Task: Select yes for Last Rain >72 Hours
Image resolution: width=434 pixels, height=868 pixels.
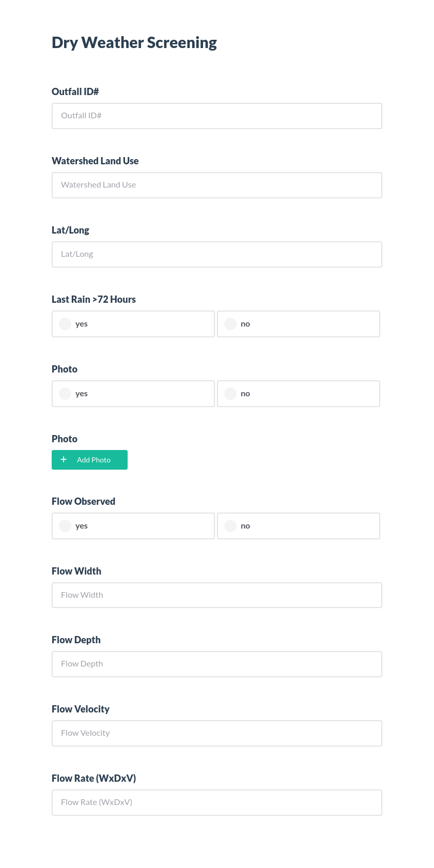Action: (x=65, y=323)
